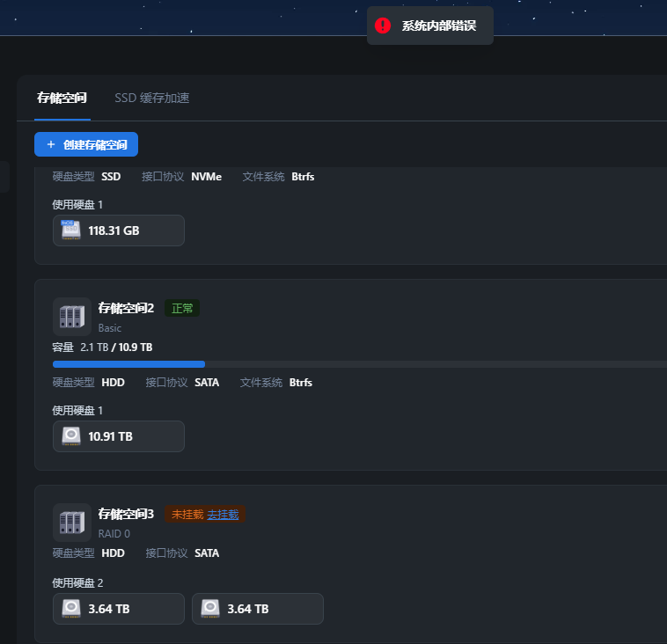Click the 创建存储空间 button
The width and height of the screenshot is (667, 644).
tap(86, 144)
